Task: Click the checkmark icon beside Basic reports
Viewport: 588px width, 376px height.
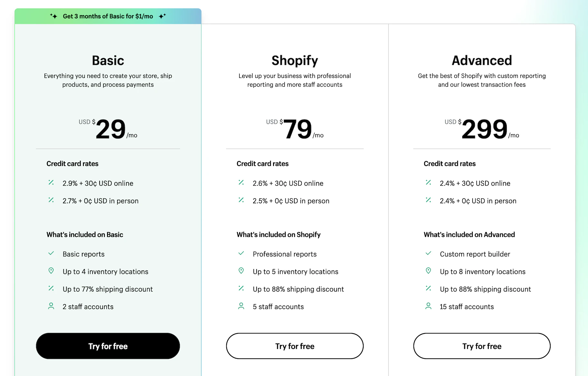Action: click(51, 253)
